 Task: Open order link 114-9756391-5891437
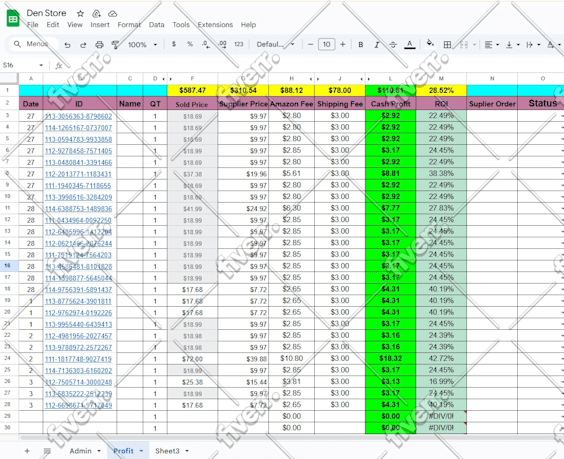(78, 290)
